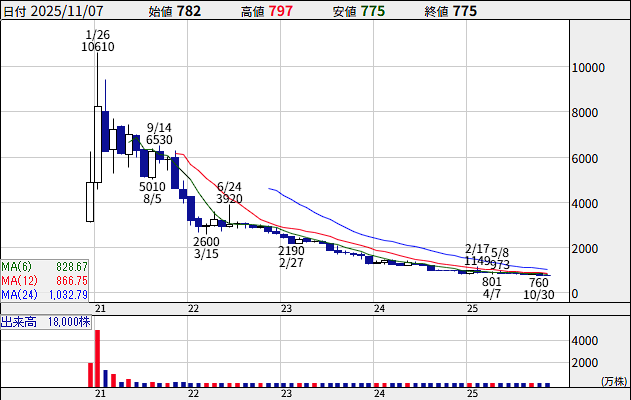The height and width of the screenshot is (400, 631).
Task: Click the 6000 price axis label
Action: (585, 159)
